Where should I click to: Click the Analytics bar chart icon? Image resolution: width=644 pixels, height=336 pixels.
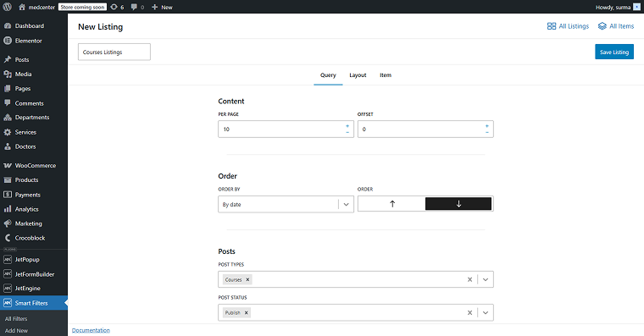click(8, 209)
